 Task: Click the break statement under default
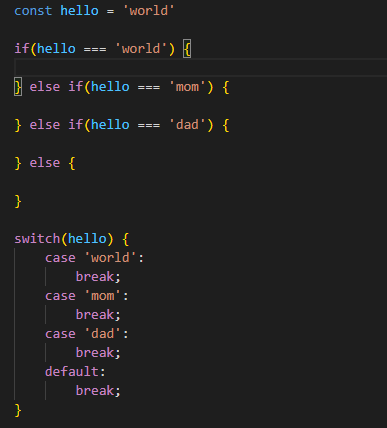(98, 391)
